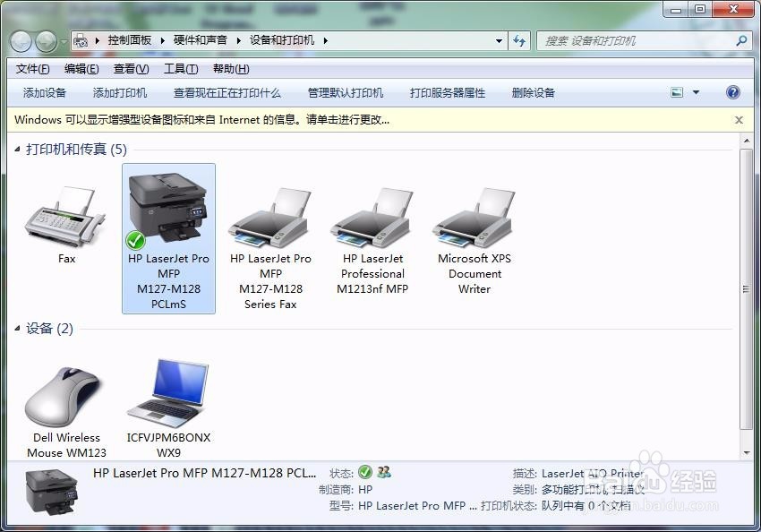Click the printer name title in details pane

coord(204,473)
